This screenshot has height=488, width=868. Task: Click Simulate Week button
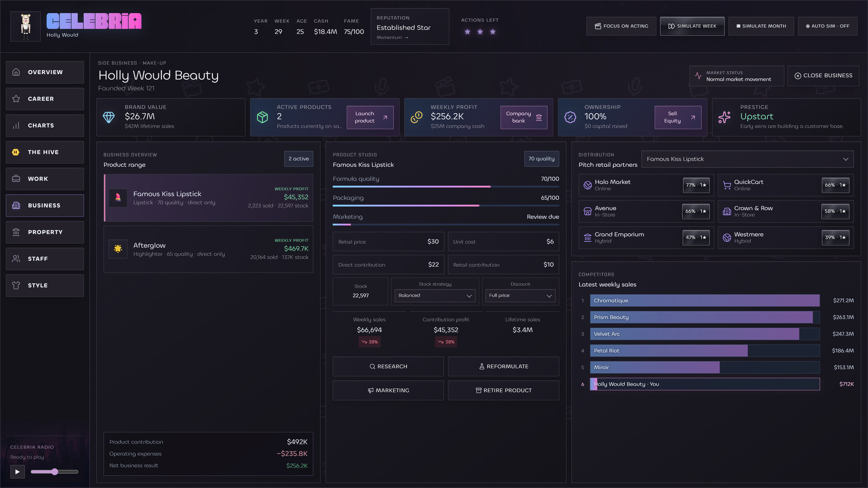point(692,26)
